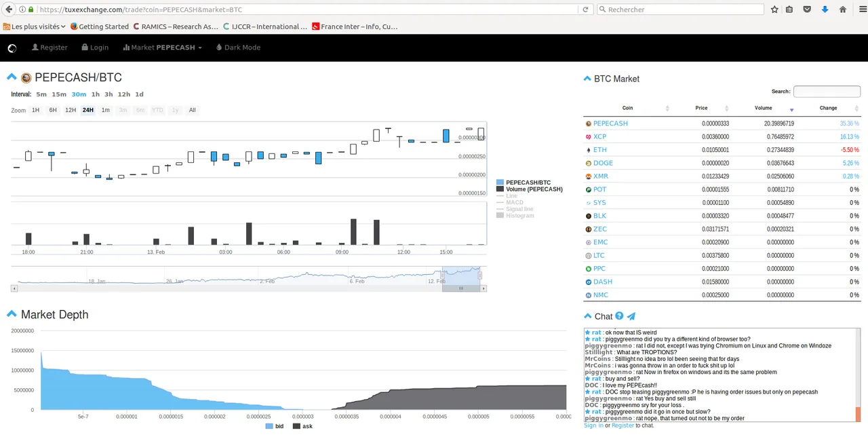868x437 pixels.
Task: Open the Pocket icon in the toolbar
Action: 807,9
